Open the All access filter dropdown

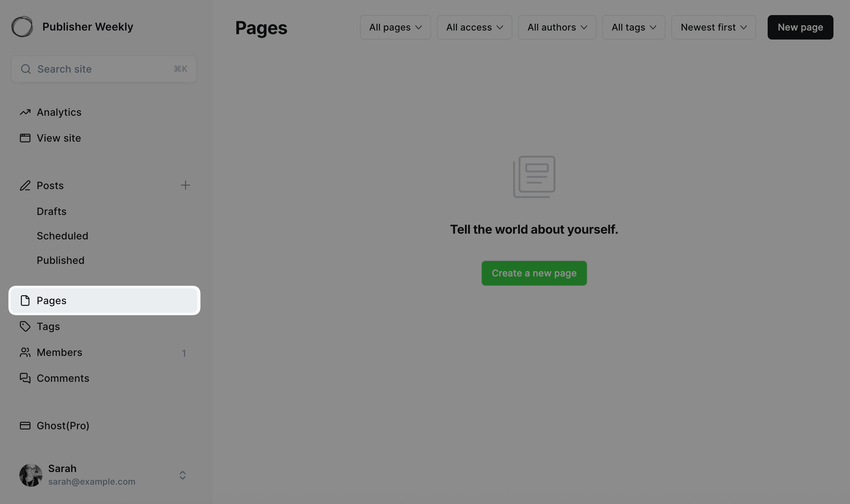(474, 27)
